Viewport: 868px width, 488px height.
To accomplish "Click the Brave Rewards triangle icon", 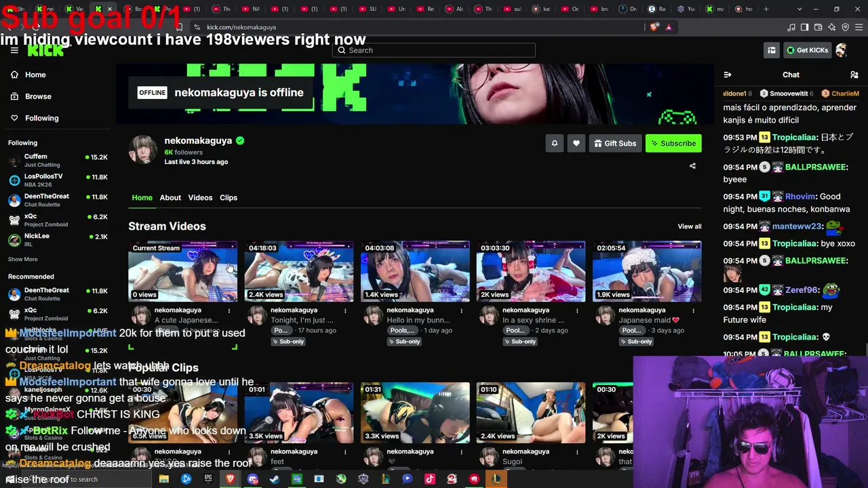I will point(669,27).
